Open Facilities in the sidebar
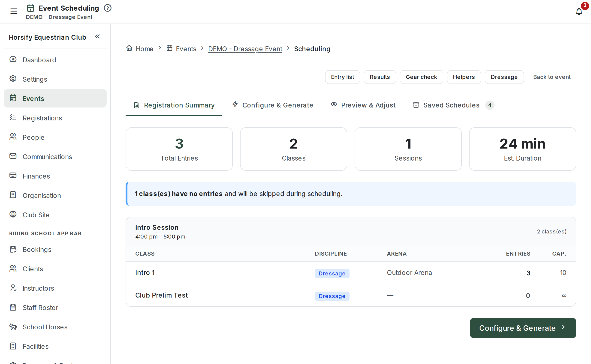The height and width of the screenshot is (364, 591). [x=55, y=346]
